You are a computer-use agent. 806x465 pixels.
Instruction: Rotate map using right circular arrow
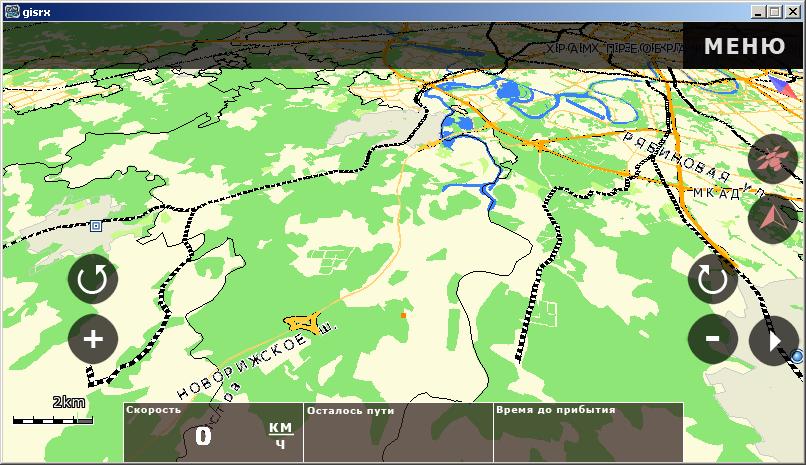pyautogui.click(x=713, y=279)
